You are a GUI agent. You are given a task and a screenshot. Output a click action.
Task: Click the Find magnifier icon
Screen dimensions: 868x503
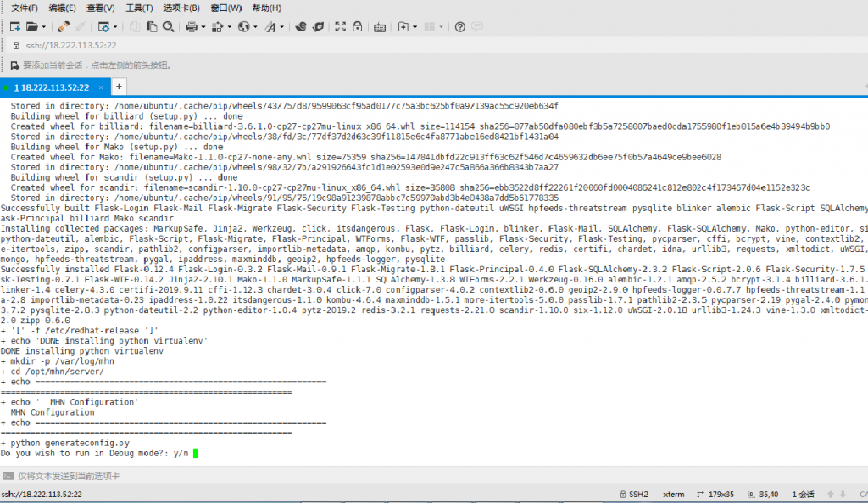(169, 26)
